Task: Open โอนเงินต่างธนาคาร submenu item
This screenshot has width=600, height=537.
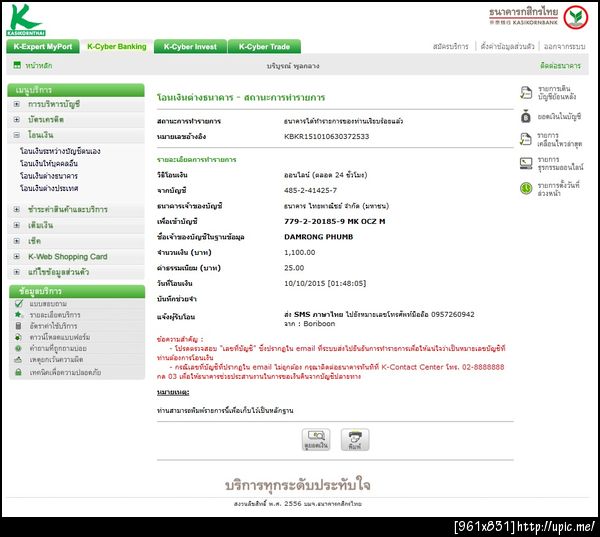Action: 49,176
